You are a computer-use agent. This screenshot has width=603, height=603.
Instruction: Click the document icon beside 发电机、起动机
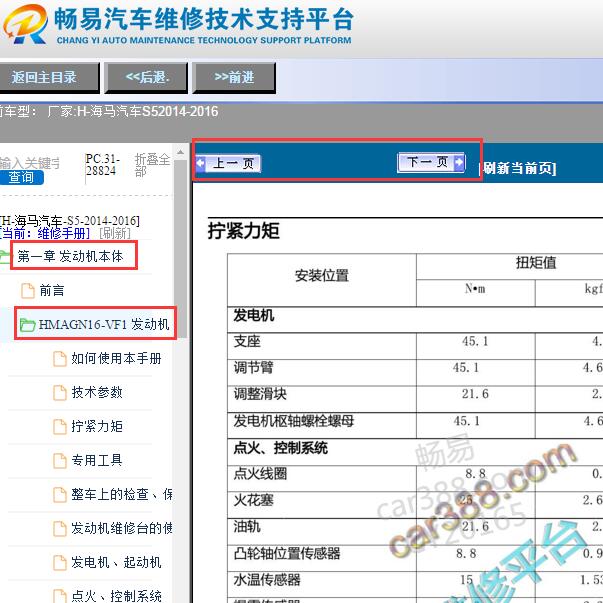[60, 562]
